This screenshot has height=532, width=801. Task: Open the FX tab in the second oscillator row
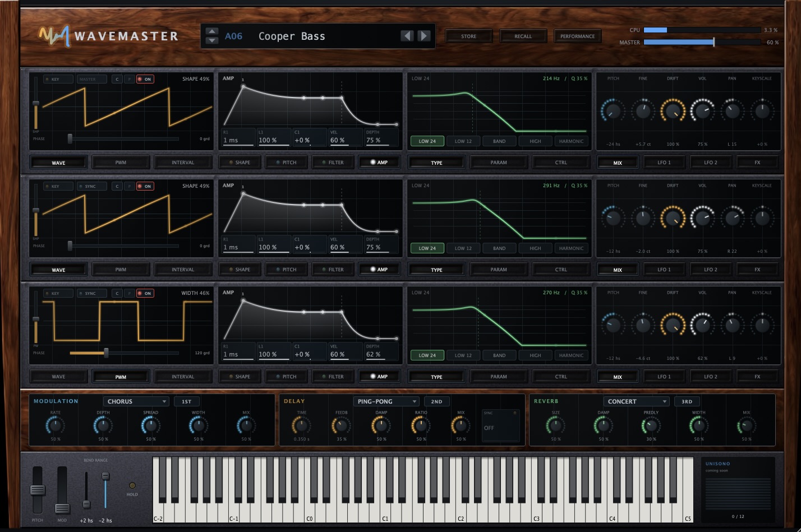pos(757,270)
